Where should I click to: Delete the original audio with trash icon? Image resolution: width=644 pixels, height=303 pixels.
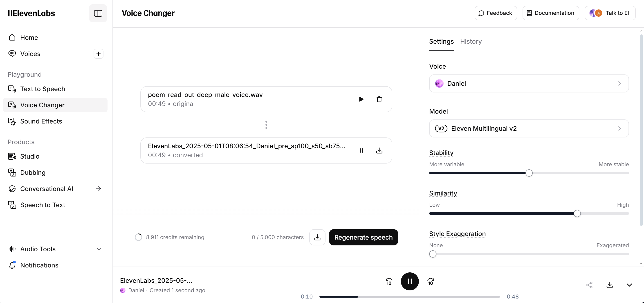coord(379,99)
